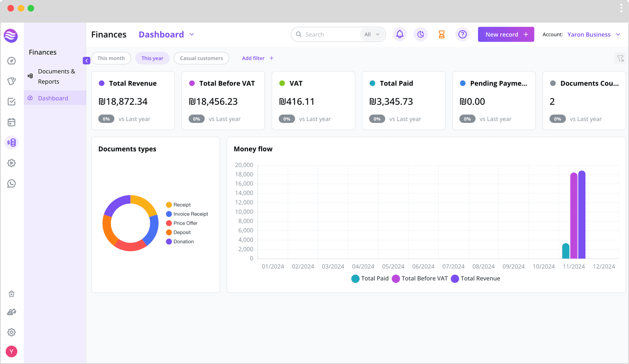This screenshot has height=364, width=629.
Task: Open the search scope All dropdown
Action: [372, 35]
